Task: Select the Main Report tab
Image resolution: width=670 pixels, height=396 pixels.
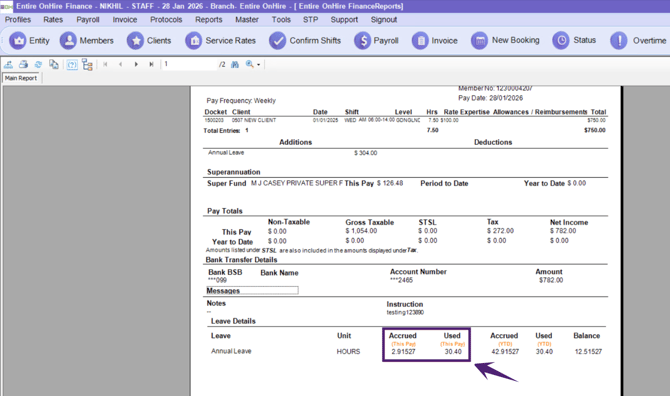Action: (21, 78)
